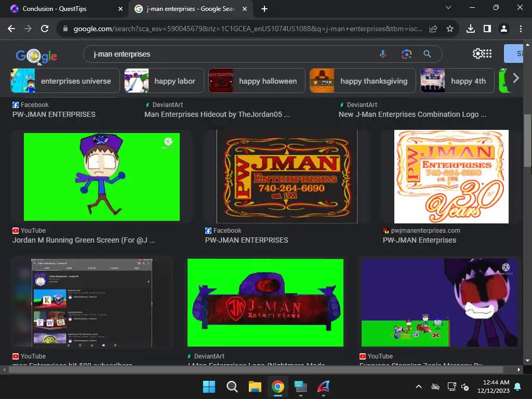532x399 pixels.
Task: Bookmark this page with the star icon
Action: [x=450, y=29]
